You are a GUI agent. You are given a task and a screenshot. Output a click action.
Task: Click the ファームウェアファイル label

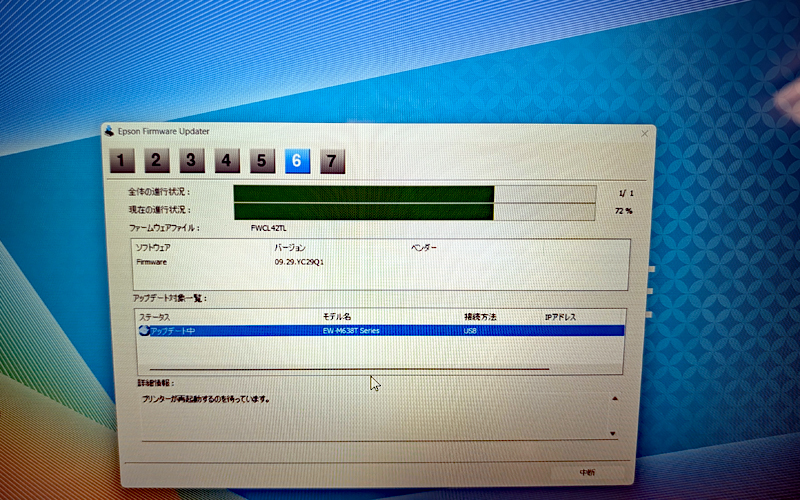coord(164,228)
